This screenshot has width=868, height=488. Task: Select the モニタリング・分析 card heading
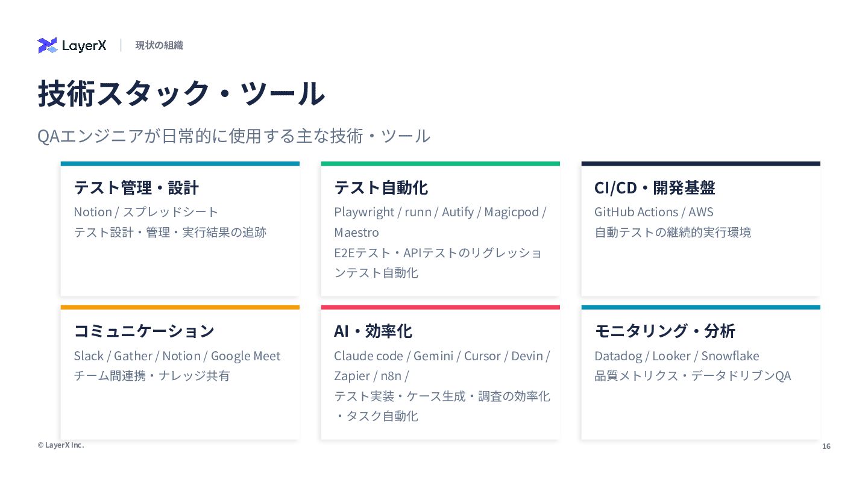665,331
